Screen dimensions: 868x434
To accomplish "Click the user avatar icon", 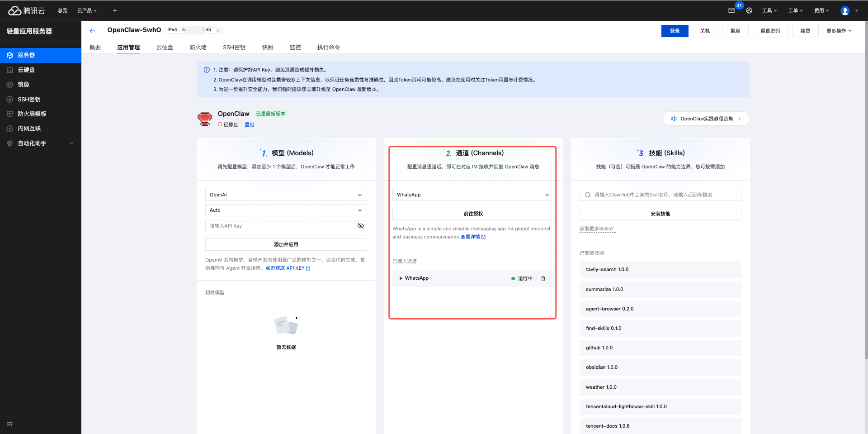I will tap(844, 10).
